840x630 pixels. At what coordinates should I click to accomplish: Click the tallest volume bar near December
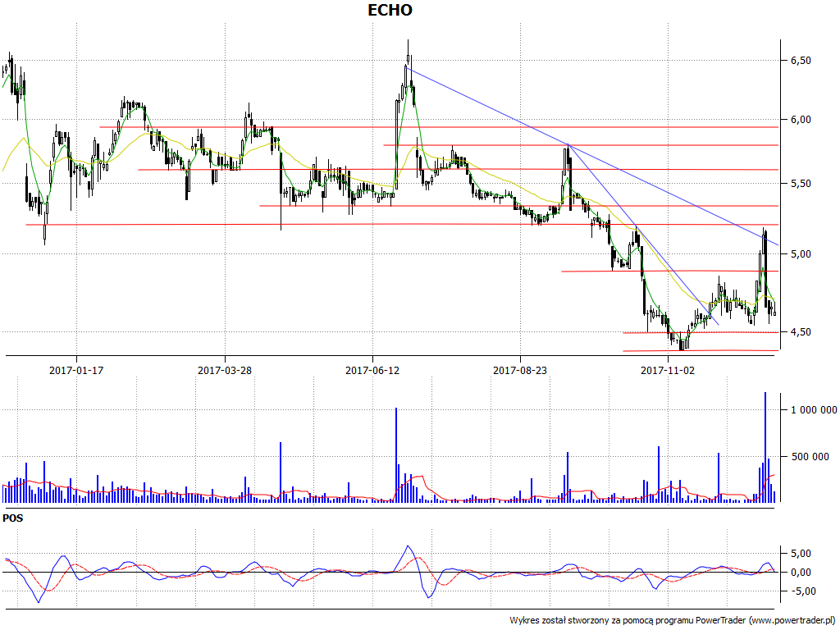coord(765,447)
